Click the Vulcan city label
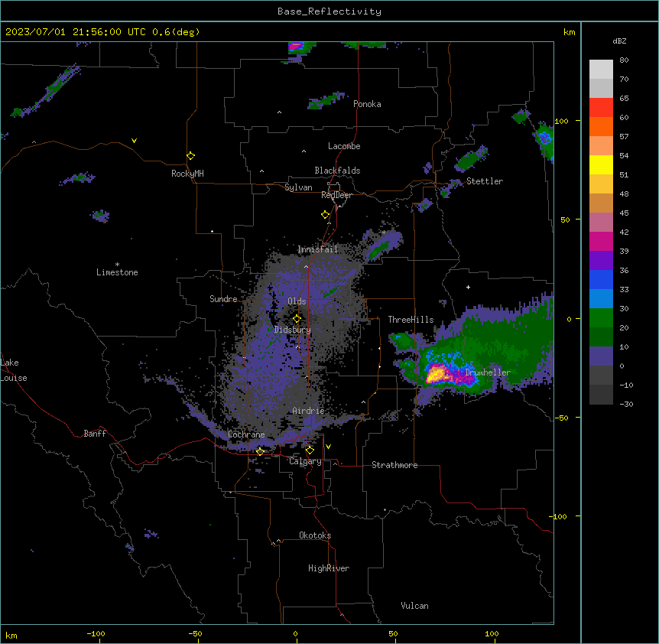 pyautogui.click(x=415, y=606)
